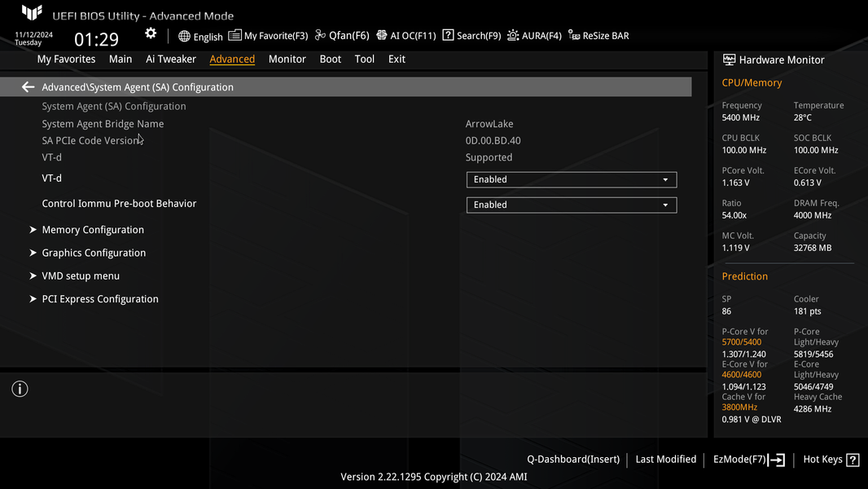Click the System Agent (SA) Configuration heading

(x=113, y=106)
